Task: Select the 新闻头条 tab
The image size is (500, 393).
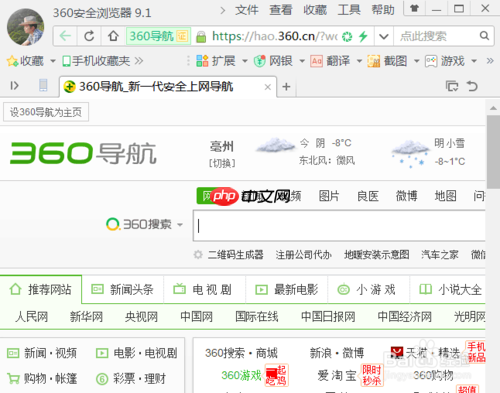Action: pos(123,289)
